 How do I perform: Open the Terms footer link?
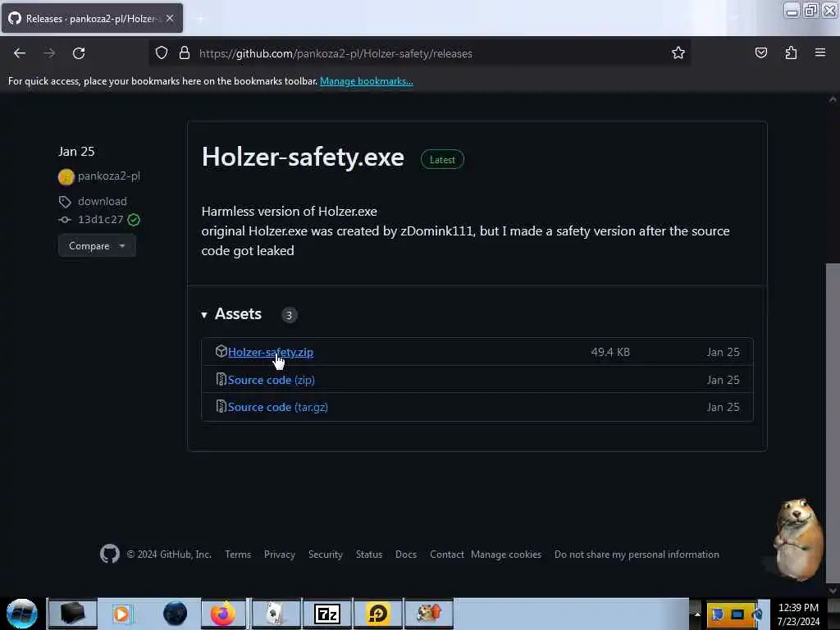click(x=238, y=555)
